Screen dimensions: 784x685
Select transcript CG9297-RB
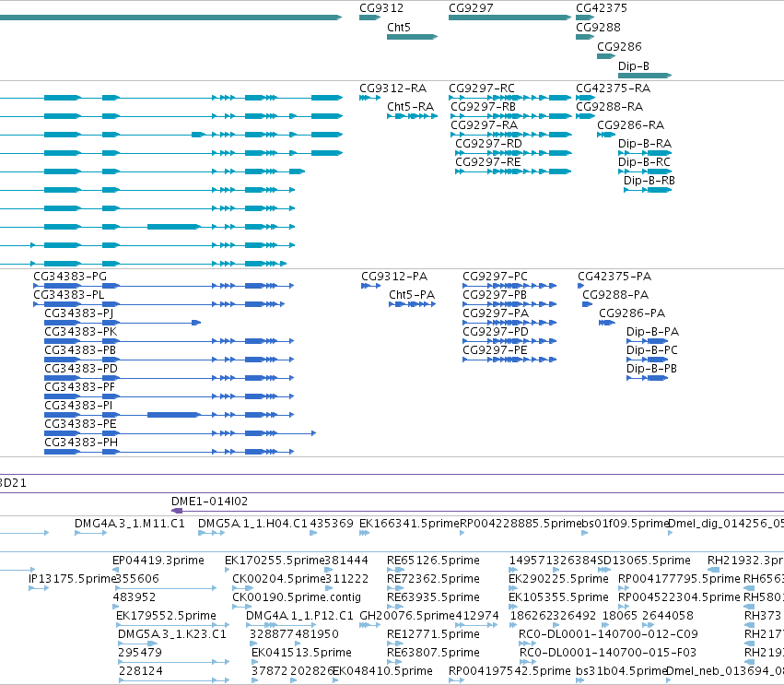[483, 107]
